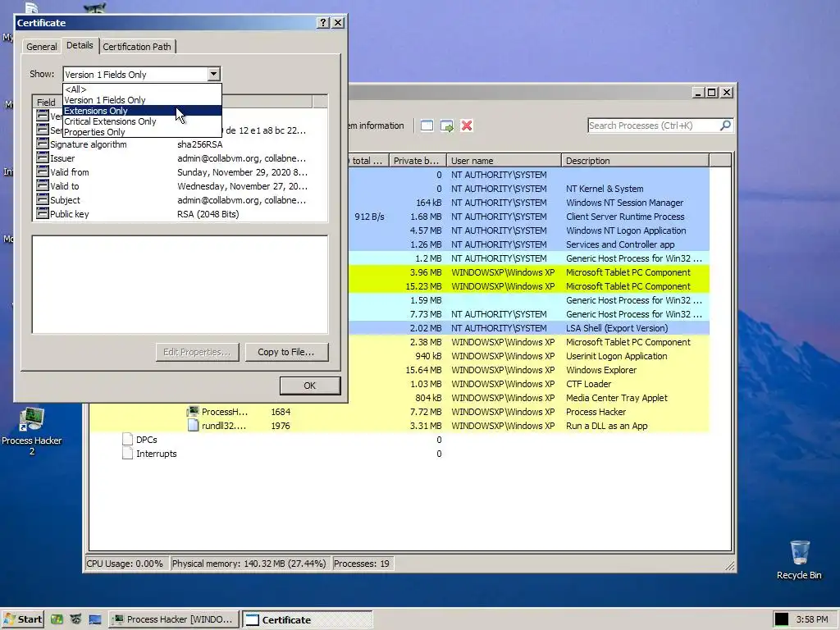Screen dimensions: 840x630
Task: Open the Details tab
Action: point(80,46)
